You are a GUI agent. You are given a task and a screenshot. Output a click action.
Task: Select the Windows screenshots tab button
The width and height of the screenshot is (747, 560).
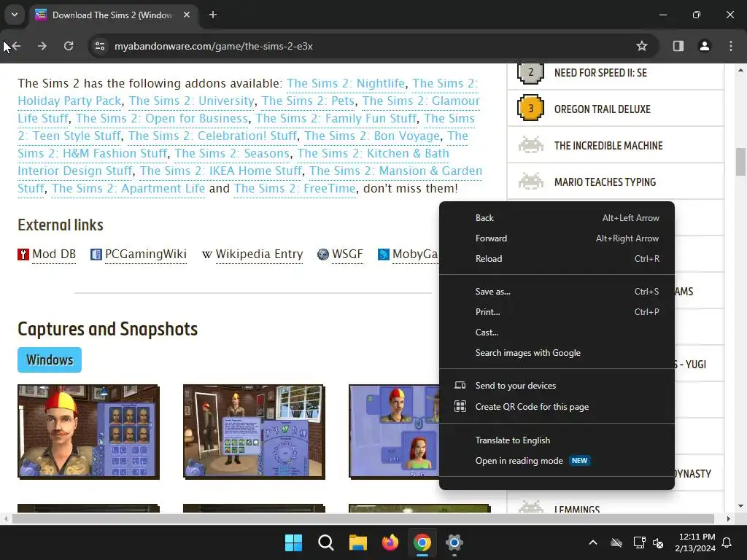click(50, 360)
